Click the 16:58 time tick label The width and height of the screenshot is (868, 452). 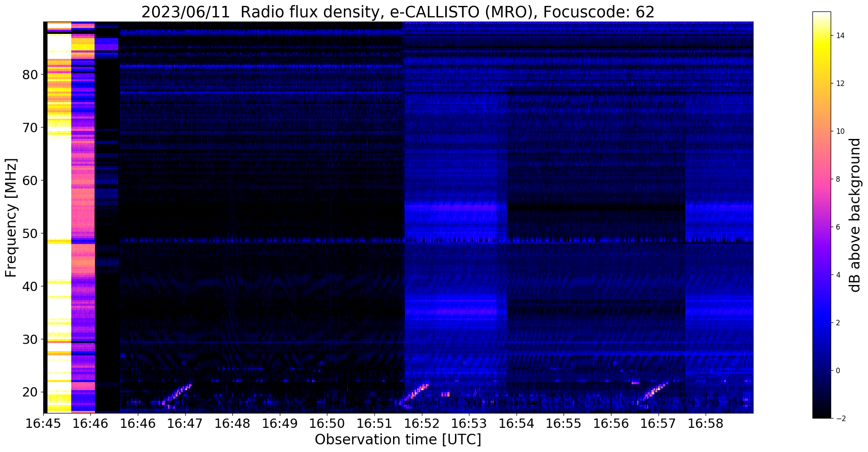(x=706, y=424)
